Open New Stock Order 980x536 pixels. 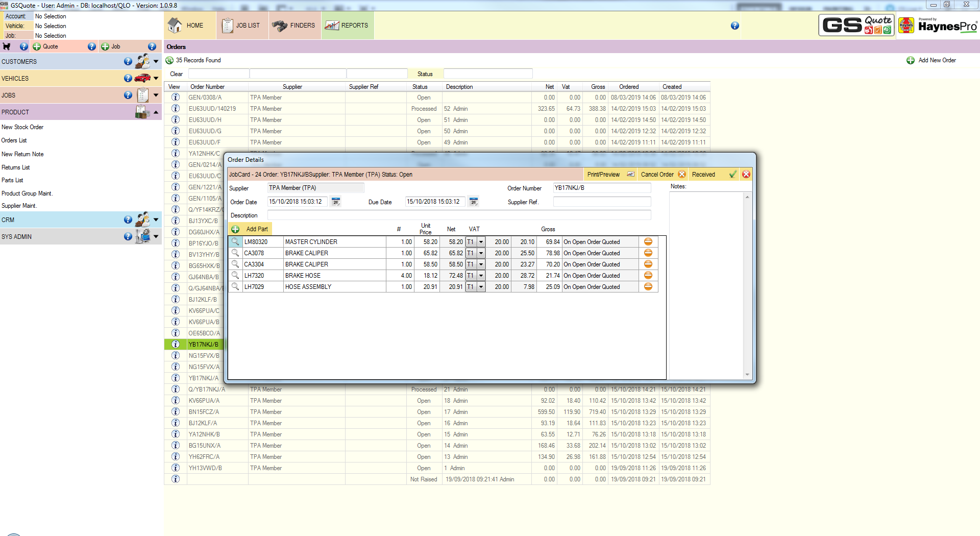pyautogui.click(x=22, y=127)
